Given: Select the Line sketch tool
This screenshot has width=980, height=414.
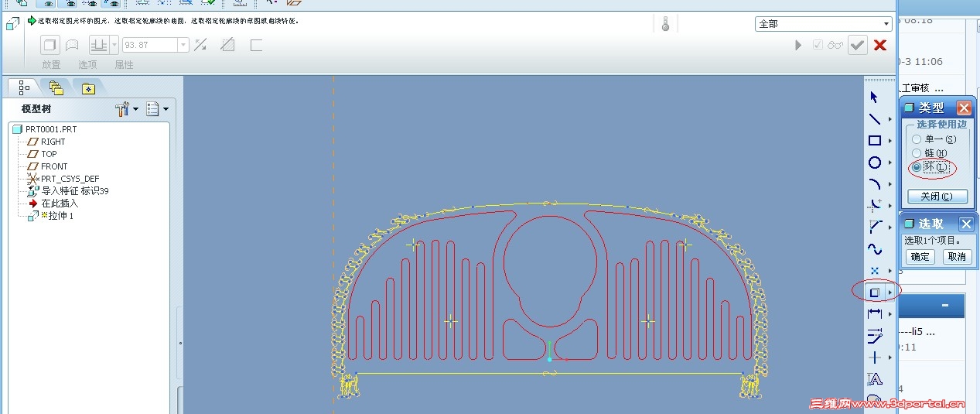Looking at the screenshot, I should pos(875,119).
